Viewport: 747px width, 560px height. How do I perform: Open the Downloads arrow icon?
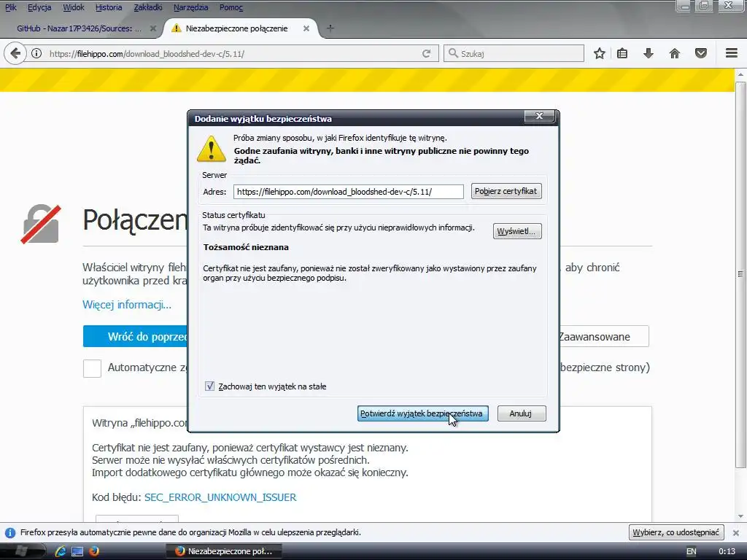[648, 53]
